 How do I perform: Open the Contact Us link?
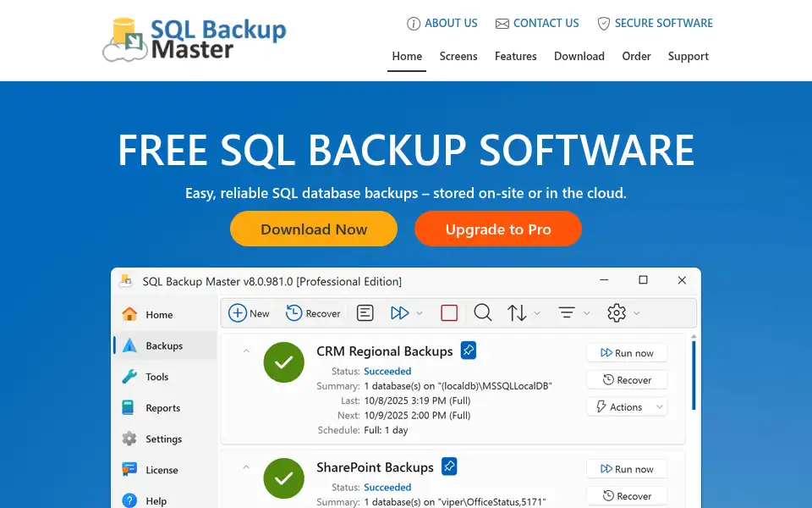coord(537,24)
